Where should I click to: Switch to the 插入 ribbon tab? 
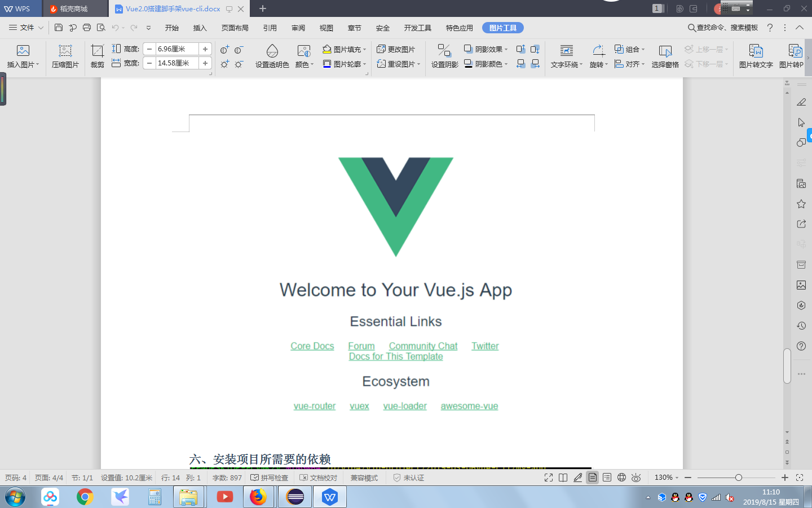[x=200, y=28]
